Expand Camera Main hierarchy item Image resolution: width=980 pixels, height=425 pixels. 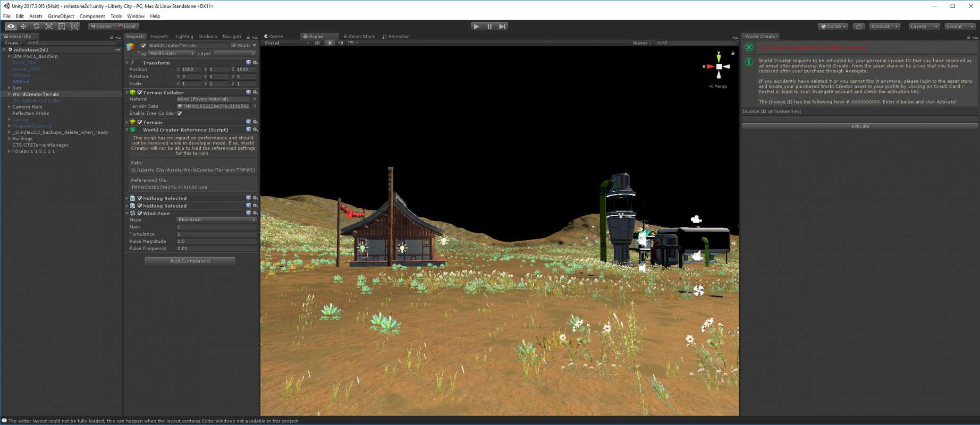(x=9, y=107)
